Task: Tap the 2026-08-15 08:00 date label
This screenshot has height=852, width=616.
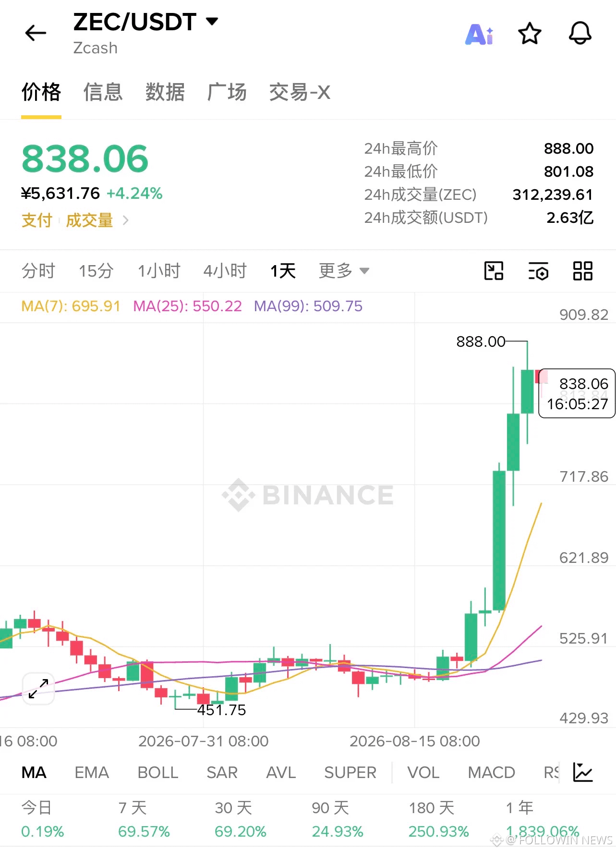Action: tap(415, 741)
